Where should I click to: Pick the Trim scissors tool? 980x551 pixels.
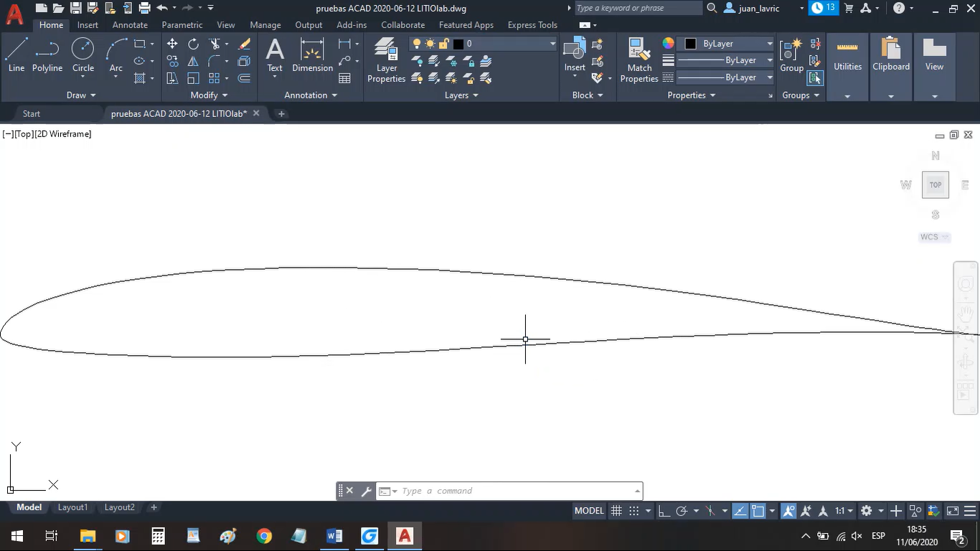click(215, 44)
